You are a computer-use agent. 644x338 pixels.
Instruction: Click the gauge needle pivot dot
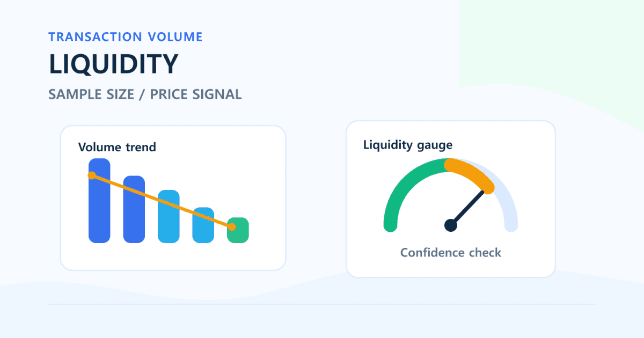(x=451, y=225)
